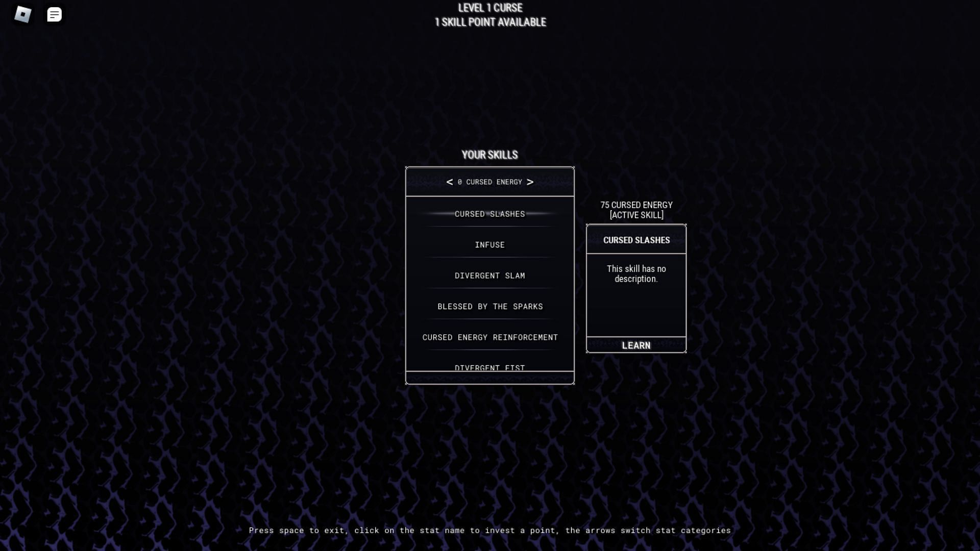
Task: Click the Learn button for Cursed Slashes
Action: [x=635, y=345]
